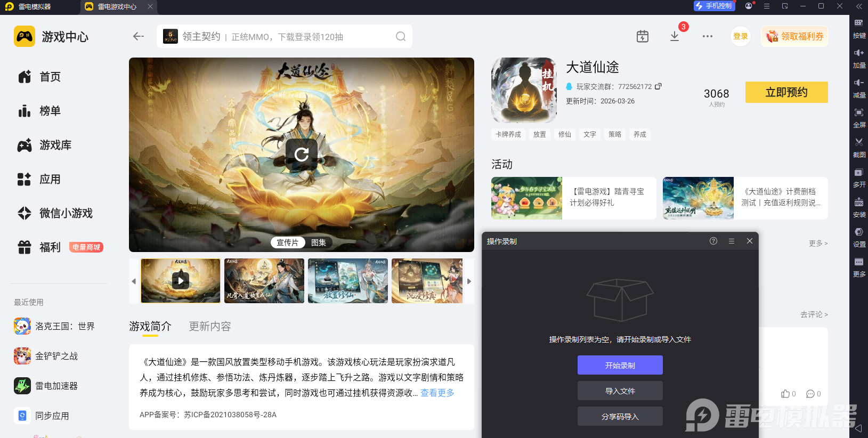Click the 手机控制 phone control button

tap(714, 6)
